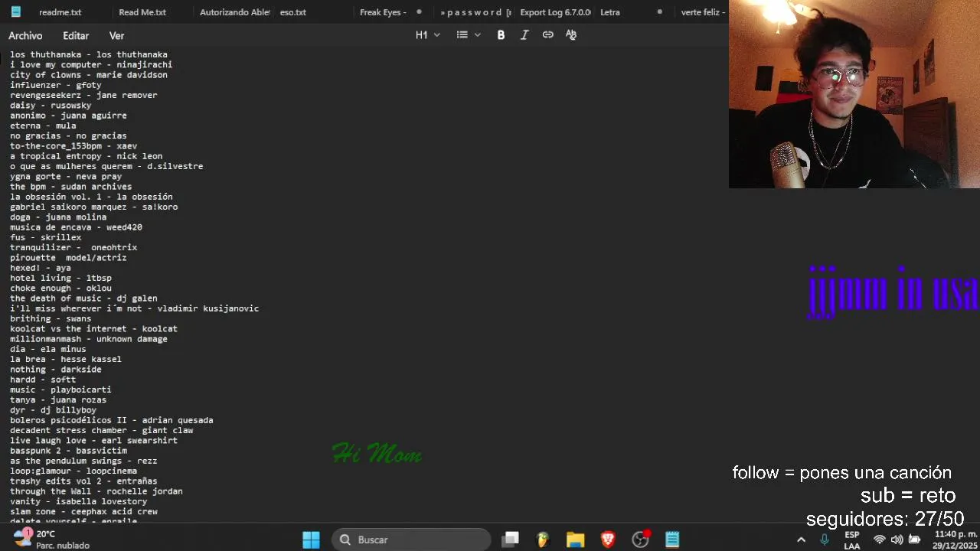Open the volume control in tray

897,540
